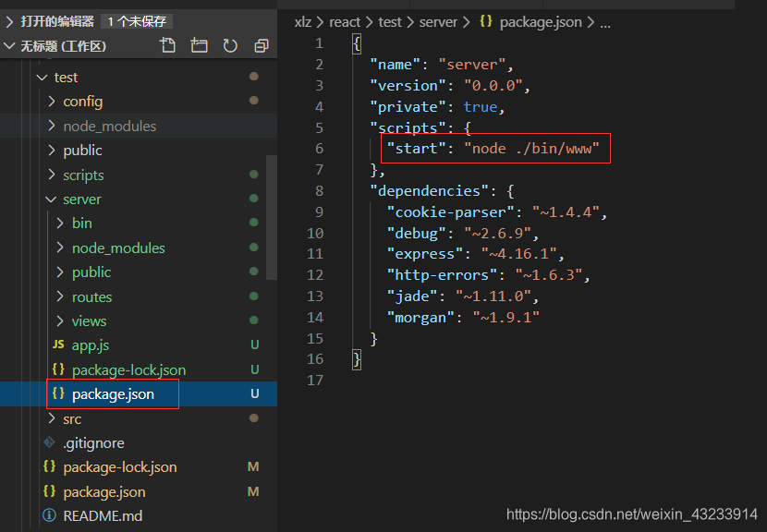Expand the src folder
Image resolution: width=767 pixels, height=532 pixels.
[x=52, y=418]
